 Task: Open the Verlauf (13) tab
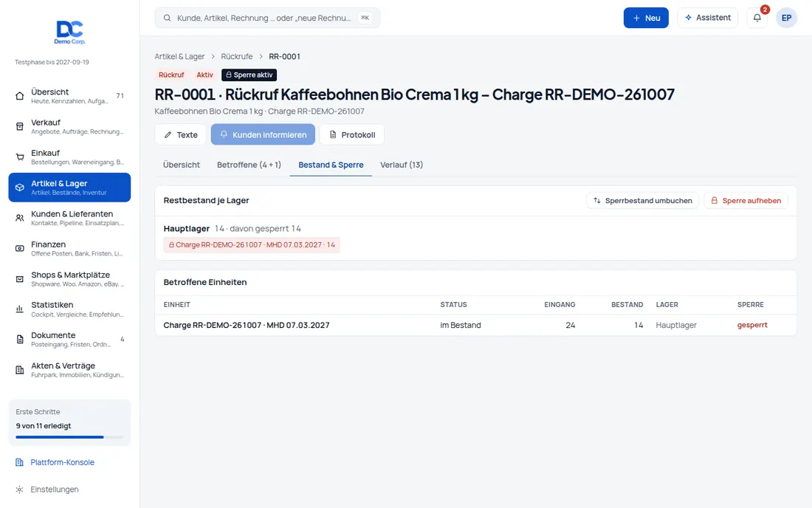pyautogui.click(x=402, y=165)
